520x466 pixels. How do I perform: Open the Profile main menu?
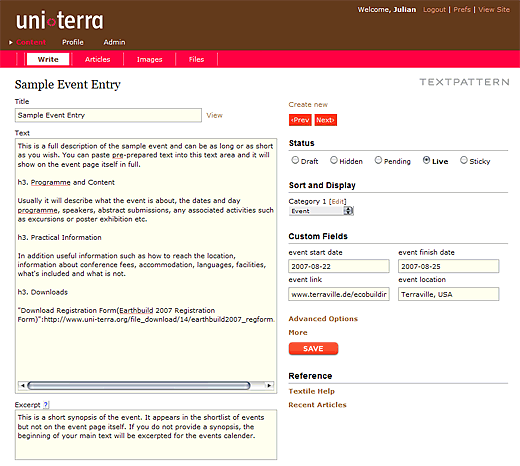point(73,42)
